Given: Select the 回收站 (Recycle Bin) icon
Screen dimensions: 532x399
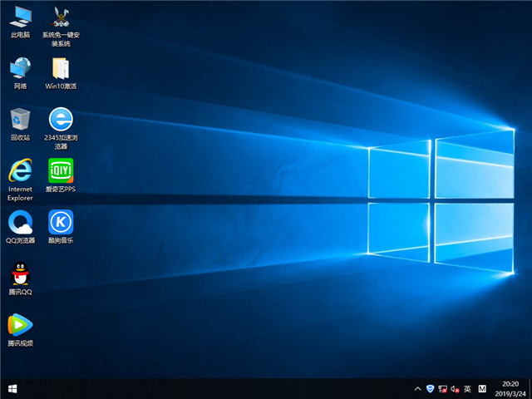Looking at the screenshot, I should pos(20,119).
